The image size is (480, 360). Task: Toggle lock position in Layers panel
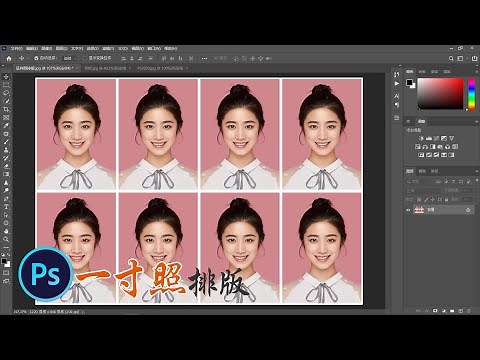tap(433, 199)
